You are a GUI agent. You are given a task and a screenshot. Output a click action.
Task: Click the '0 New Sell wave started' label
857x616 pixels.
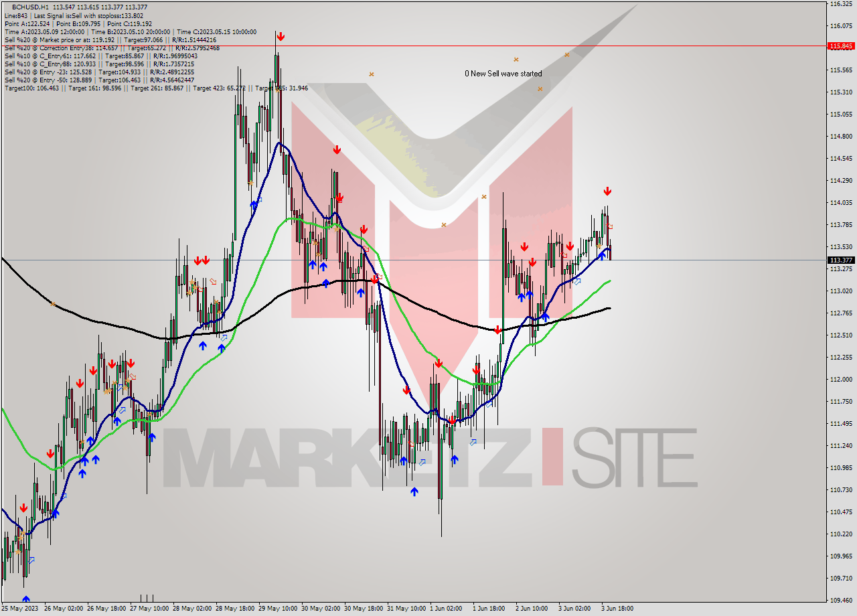click(503, 74)
